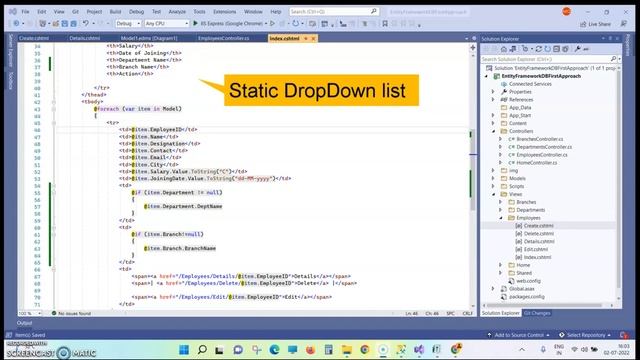Click the Live Share button
640x360 pixels.
pos(596,24)
